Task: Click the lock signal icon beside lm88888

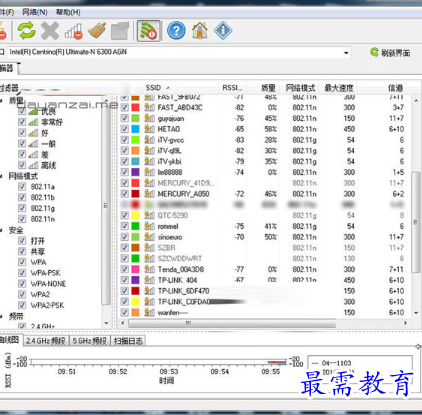Action: (x=149, y=172)
